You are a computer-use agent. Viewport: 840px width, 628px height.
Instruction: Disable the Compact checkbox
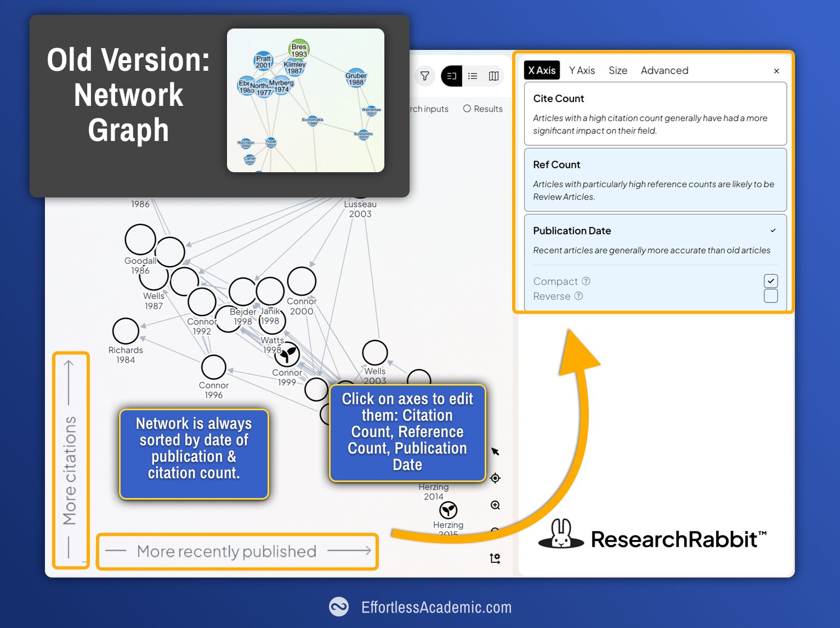point(770,281)
